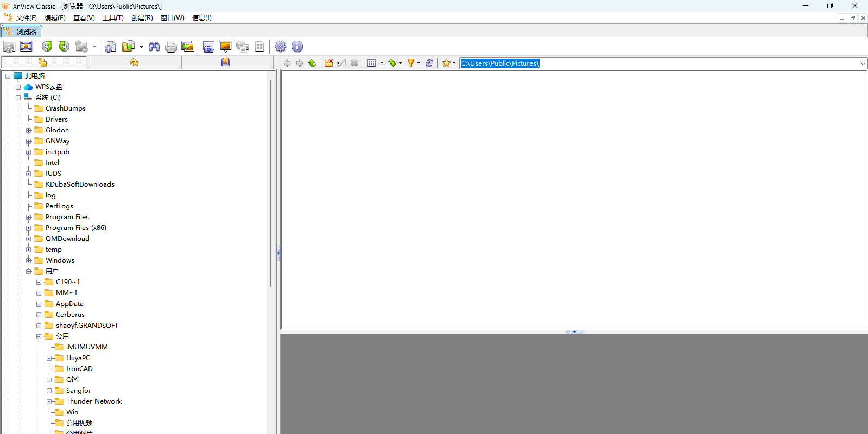Screen dimensions: 868x434
Task: Click the slideshow projector icon
Action: (x=226, y=47)
